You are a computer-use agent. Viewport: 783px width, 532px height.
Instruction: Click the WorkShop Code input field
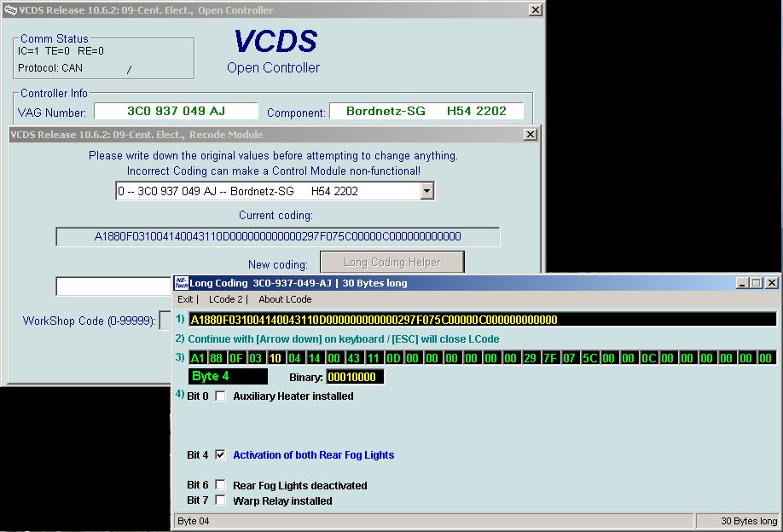[165, 321]
